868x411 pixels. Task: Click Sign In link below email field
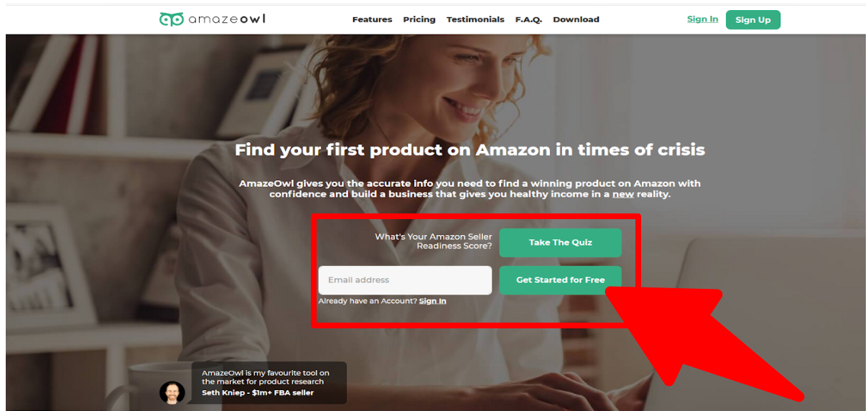point(432,301)
